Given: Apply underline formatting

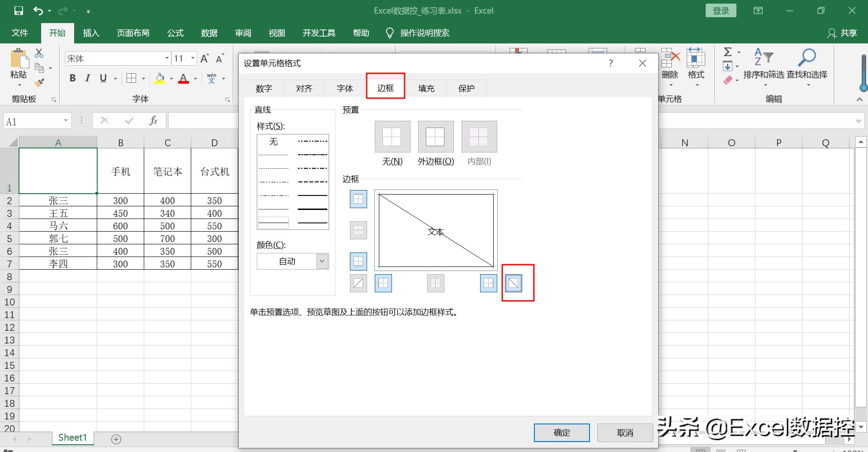Looking at the screenshot, I should 103,78.
